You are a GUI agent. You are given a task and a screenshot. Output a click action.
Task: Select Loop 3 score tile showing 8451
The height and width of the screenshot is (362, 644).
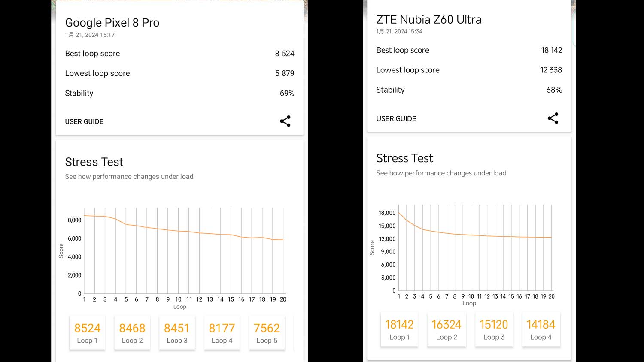[177, 333]
